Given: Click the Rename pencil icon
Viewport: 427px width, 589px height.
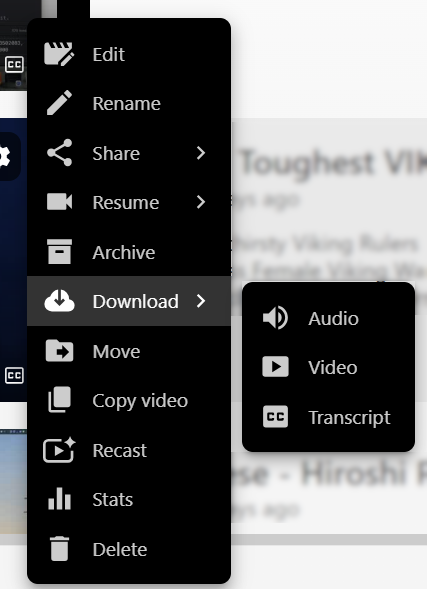Looking at the screenshot, I should (59, 103).
